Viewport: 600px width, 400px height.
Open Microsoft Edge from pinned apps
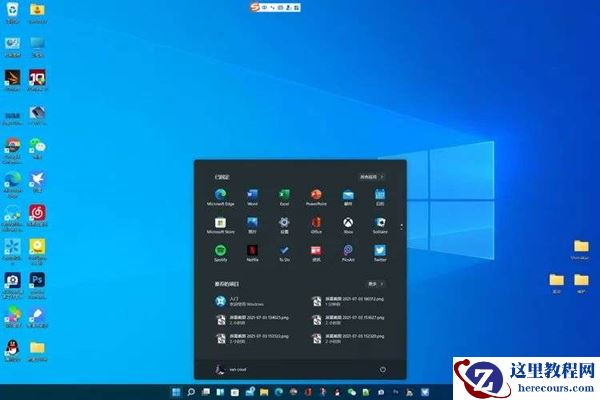(220, 197)
